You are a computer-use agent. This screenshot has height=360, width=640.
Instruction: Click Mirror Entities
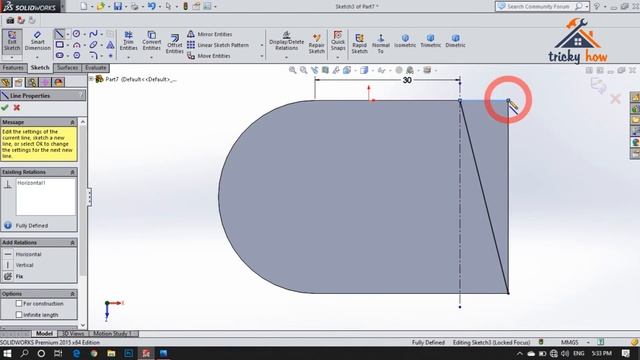point(209,34)
